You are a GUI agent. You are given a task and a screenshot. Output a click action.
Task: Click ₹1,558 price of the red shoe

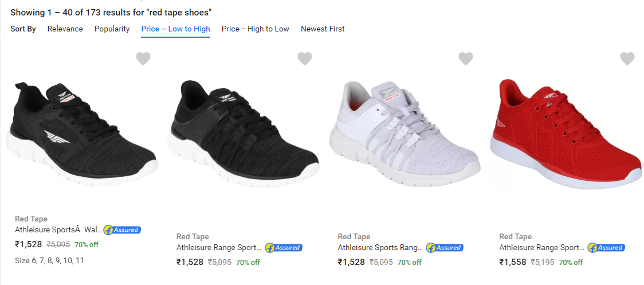[512, 262]
